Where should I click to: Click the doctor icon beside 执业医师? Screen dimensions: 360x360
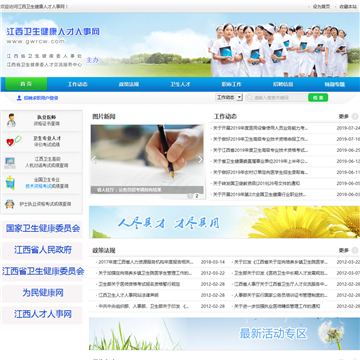pos(11,120)
